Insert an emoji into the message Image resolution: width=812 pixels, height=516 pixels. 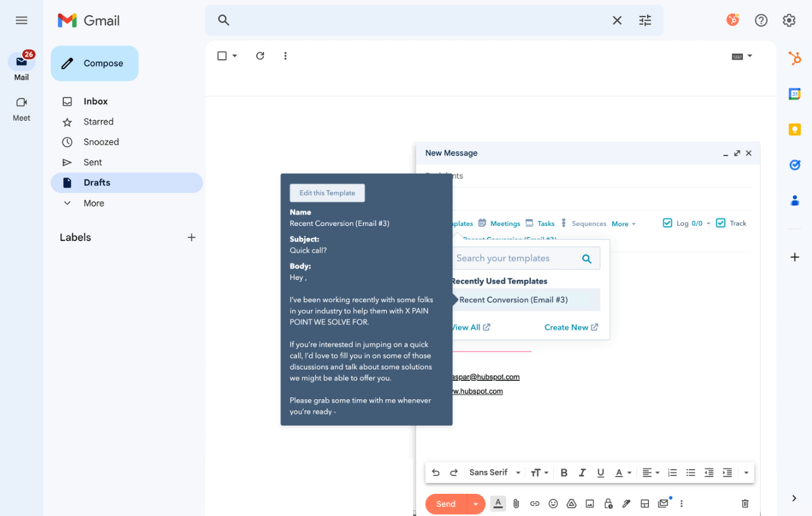(553, 503)
